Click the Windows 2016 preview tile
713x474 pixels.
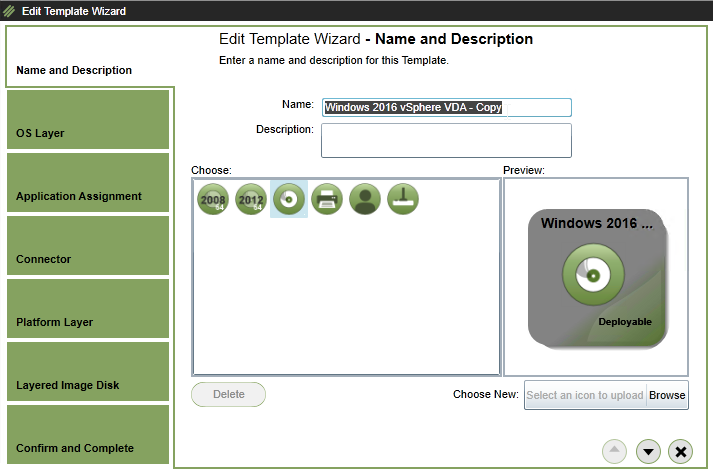(598, 279)
